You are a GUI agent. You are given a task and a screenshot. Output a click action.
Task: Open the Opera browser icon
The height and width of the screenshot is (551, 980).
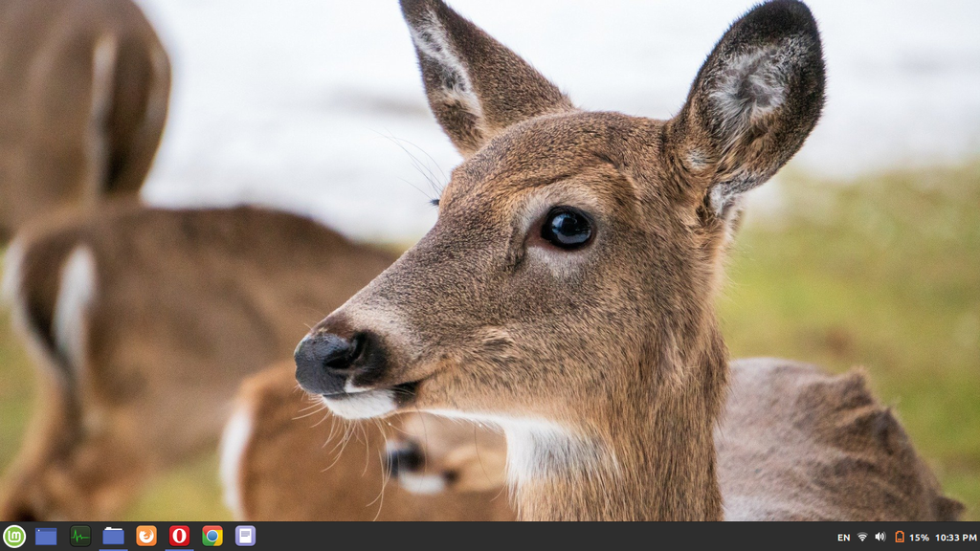179,536
